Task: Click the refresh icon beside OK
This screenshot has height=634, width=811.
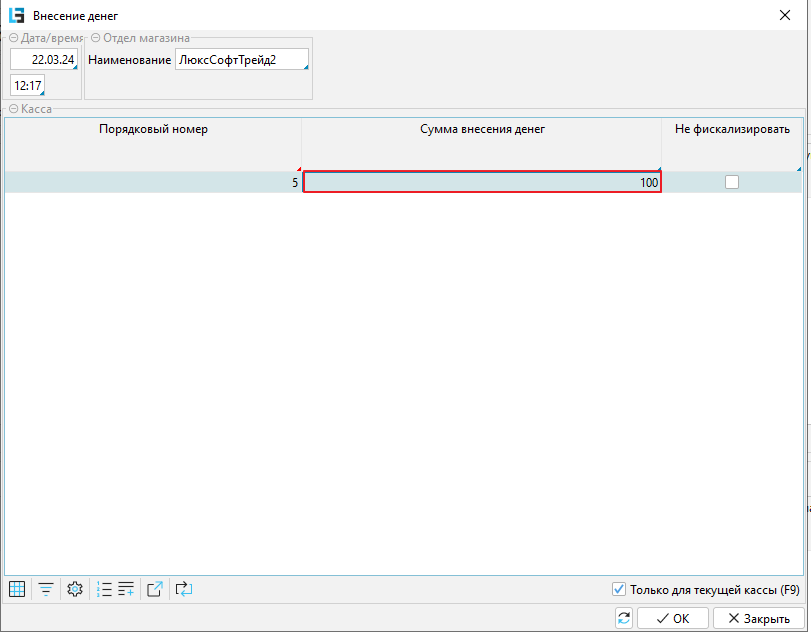Action: click(624, 618)
